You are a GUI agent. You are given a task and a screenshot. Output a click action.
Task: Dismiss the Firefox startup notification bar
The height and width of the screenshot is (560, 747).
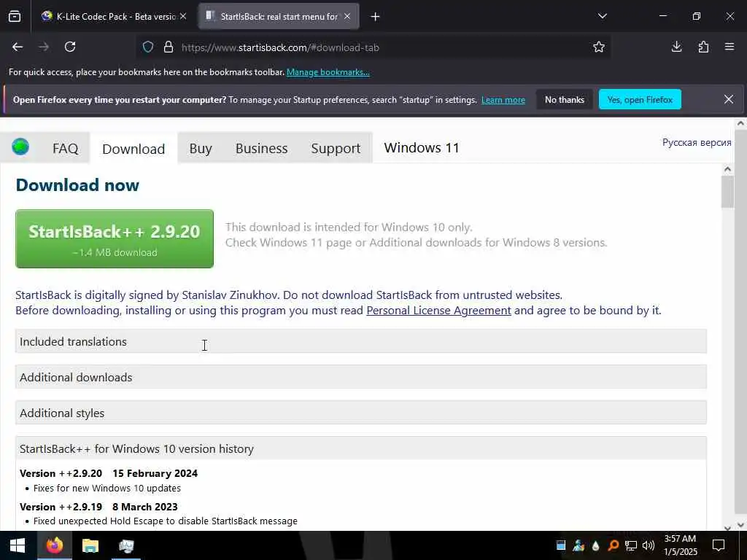click(729, 99)
